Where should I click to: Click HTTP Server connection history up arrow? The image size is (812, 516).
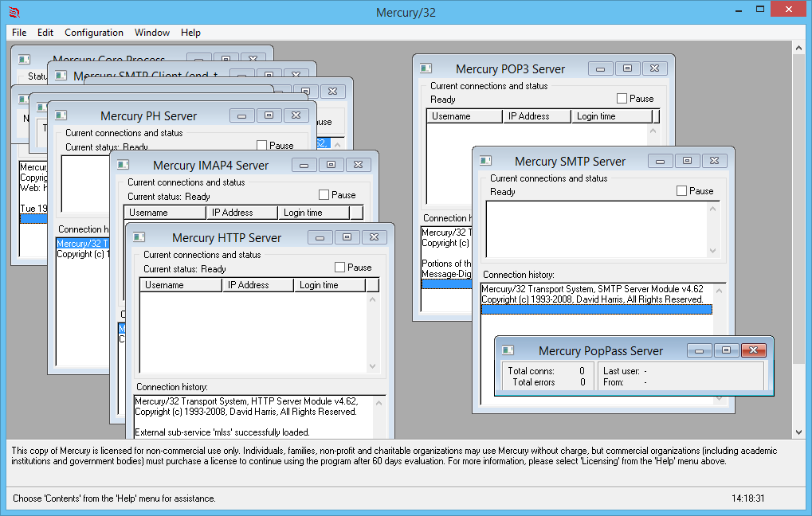(x=379, y=403)
